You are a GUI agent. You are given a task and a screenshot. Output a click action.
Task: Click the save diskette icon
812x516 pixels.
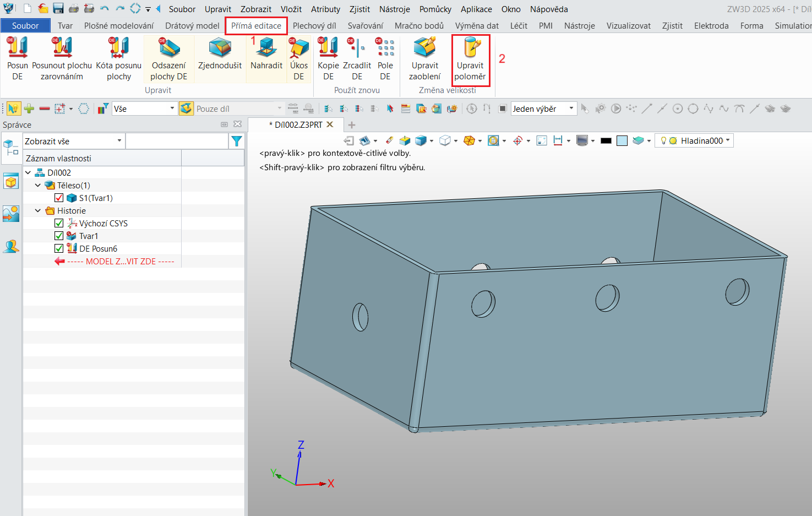58,9
